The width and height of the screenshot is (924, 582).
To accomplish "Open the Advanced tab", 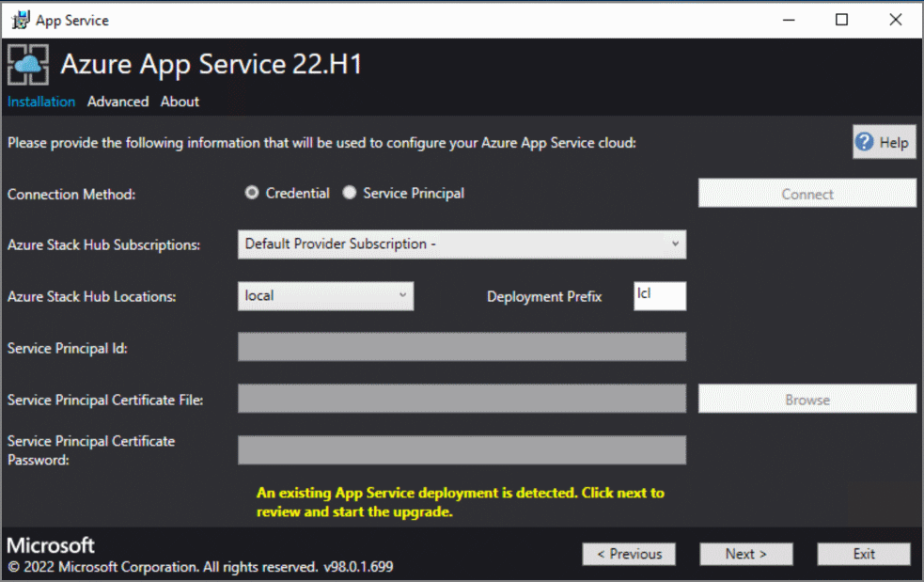I will [x=117, y=102].
